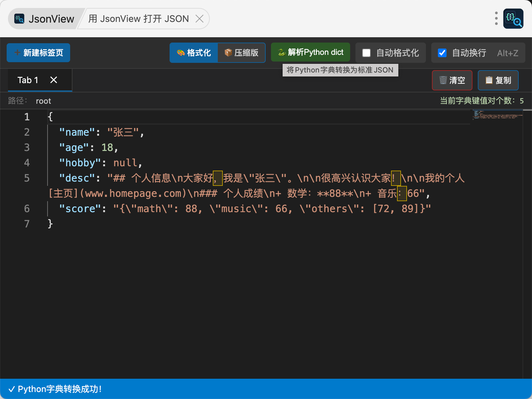Click line number 5 in the gutter
The height and width of the screenshot is (399, 532).
pyautogui.click(x=27, y=178)
